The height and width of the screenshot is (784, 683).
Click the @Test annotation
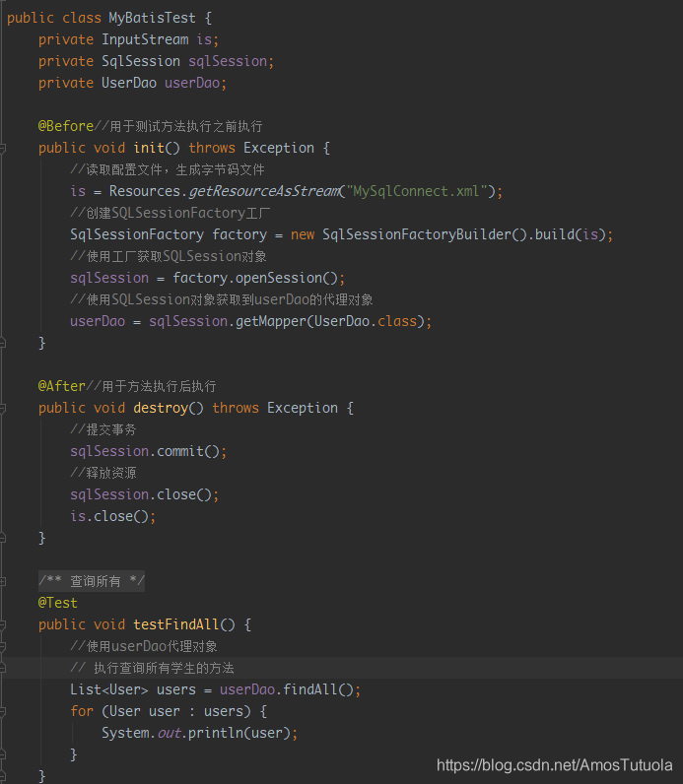coord(57,603)
